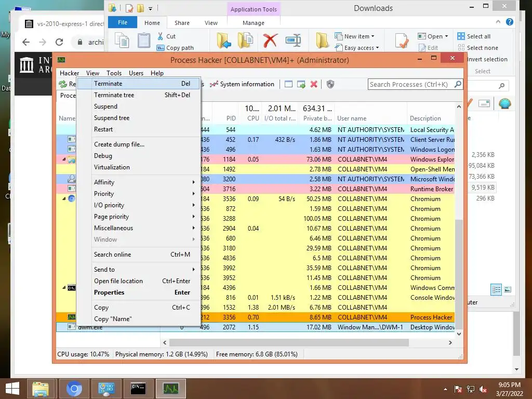Open the Hacker menu
Image resolution: width=532 pixels, height=399 pixels.
coord(69,73)
